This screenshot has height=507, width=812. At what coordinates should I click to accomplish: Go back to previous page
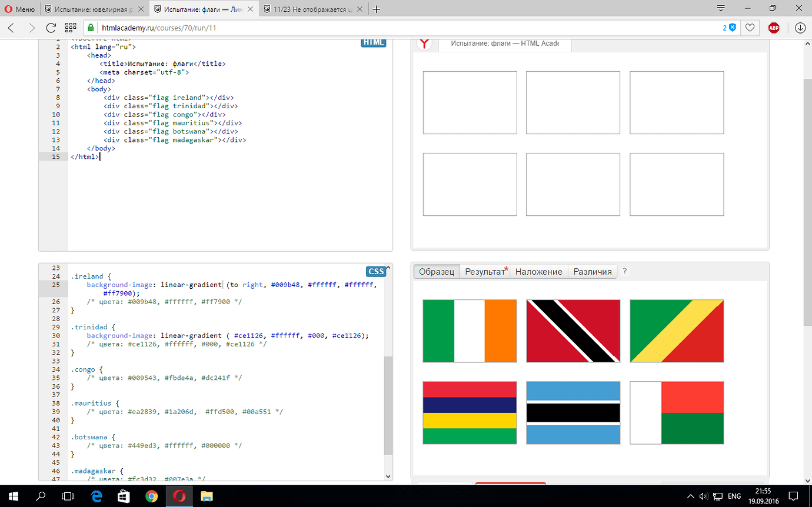pos(11,28)
